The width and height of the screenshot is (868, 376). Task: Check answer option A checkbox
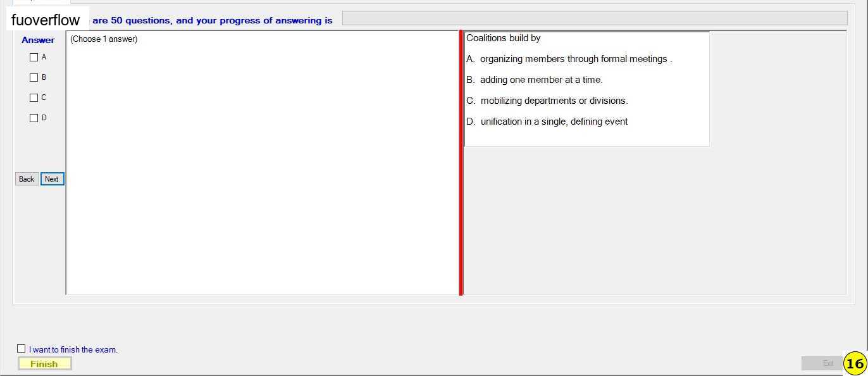[34, 57]
